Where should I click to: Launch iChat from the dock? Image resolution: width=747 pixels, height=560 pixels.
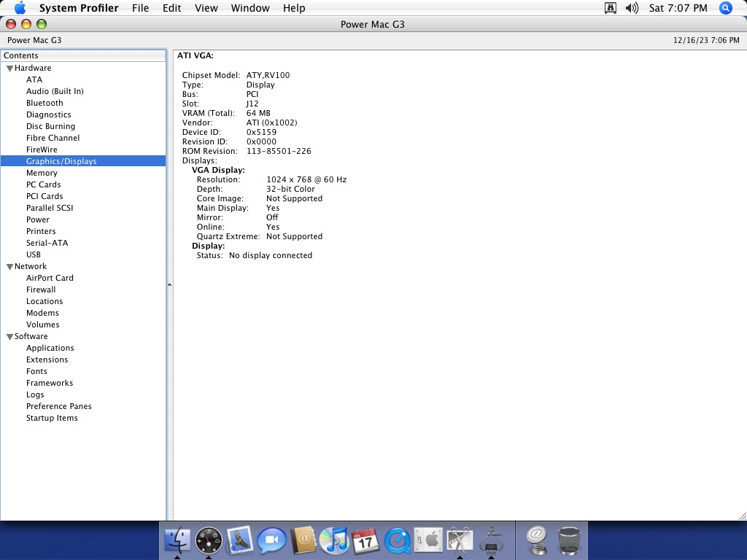click(271, 540)
